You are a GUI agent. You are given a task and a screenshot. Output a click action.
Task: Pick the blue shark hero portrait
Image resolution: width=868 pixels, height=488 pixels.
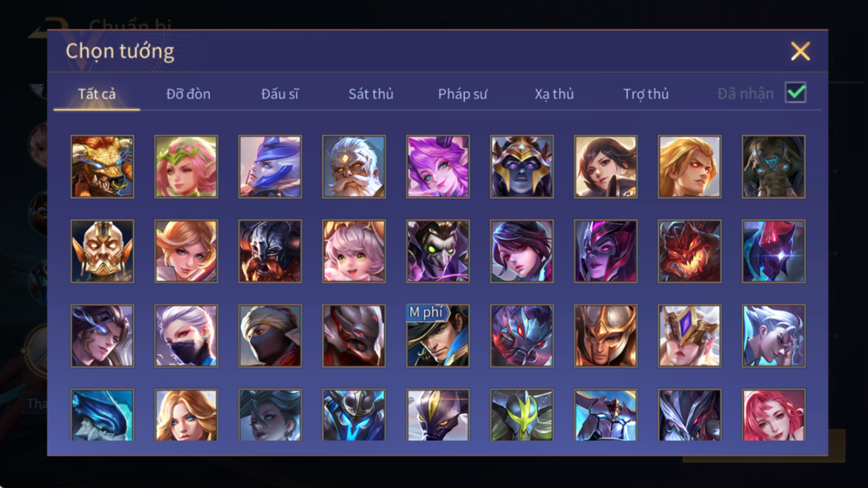pyautogui.click(x=102, y=415)
